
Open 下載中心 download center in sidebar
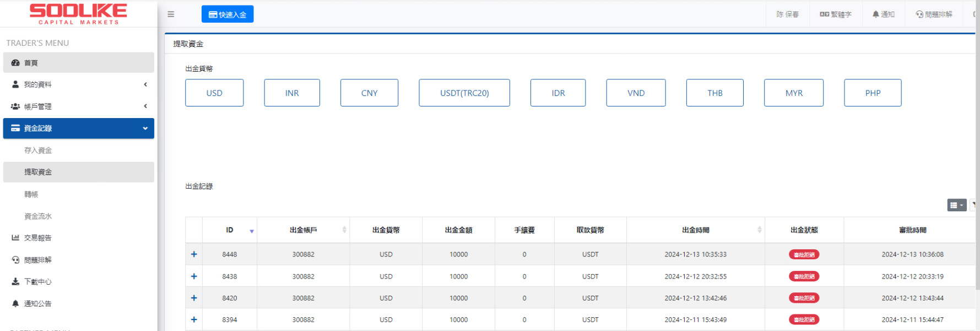pyautogui.click(x=37, y=281)
